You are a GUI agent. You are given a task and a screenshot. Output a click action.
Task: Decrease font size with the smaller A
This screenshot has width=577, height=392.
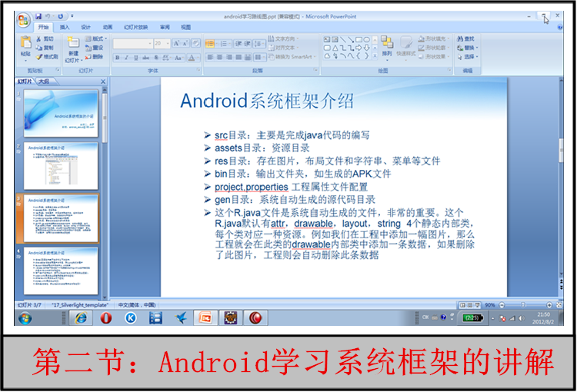185,43
